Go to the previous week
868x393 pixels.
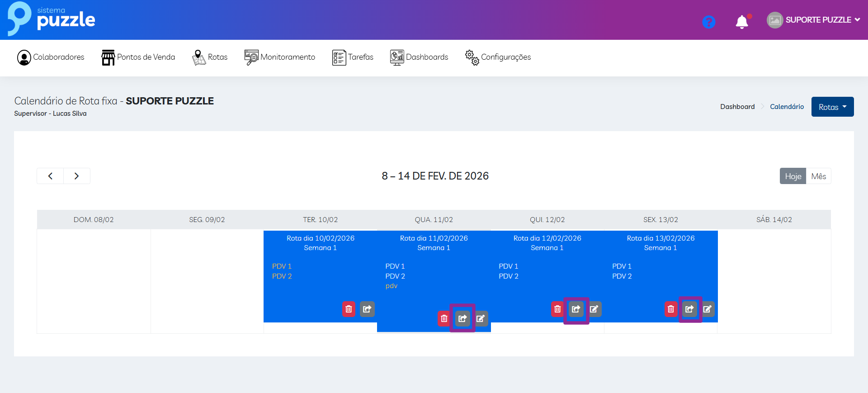pyautogui.click(x=50, y=176)
